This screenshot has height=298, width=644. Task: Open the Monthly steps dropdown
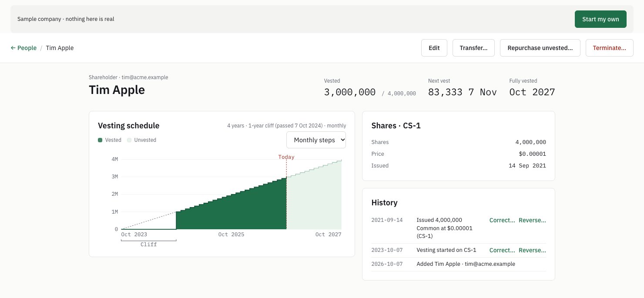pos(316,140)
